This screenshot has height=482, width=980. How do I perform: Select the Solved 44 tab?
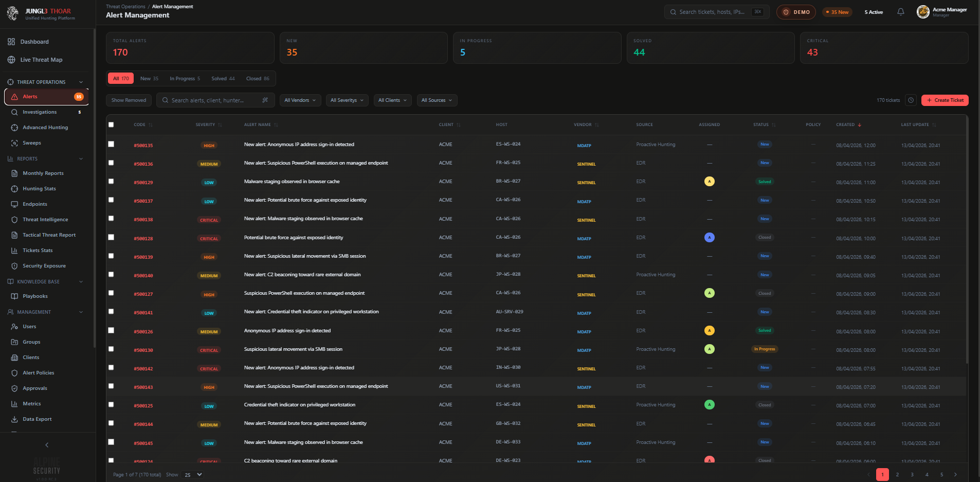point(223,79)
